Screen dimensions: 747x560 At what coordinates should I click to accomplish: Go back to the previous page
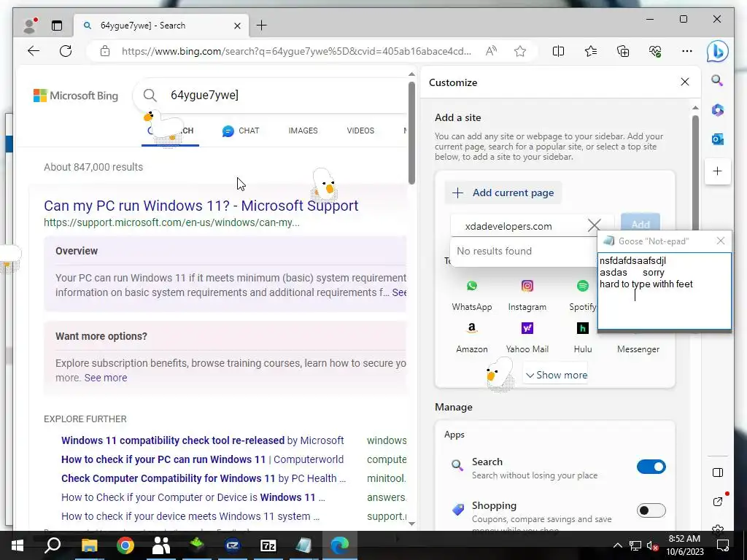pos(34,51)
